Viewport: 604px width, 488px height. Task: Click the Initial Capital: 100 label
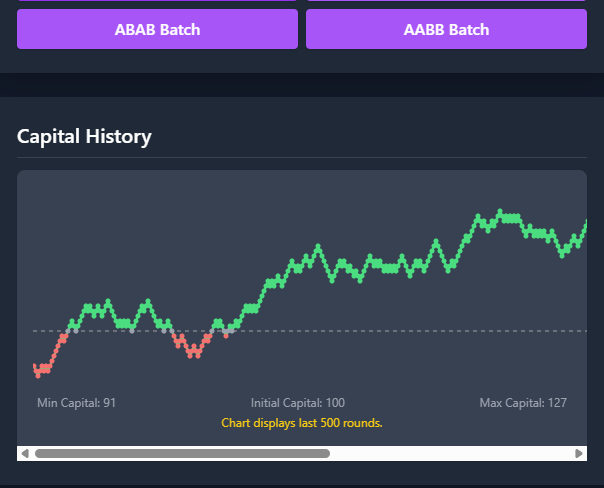click(x=298, y=403)
